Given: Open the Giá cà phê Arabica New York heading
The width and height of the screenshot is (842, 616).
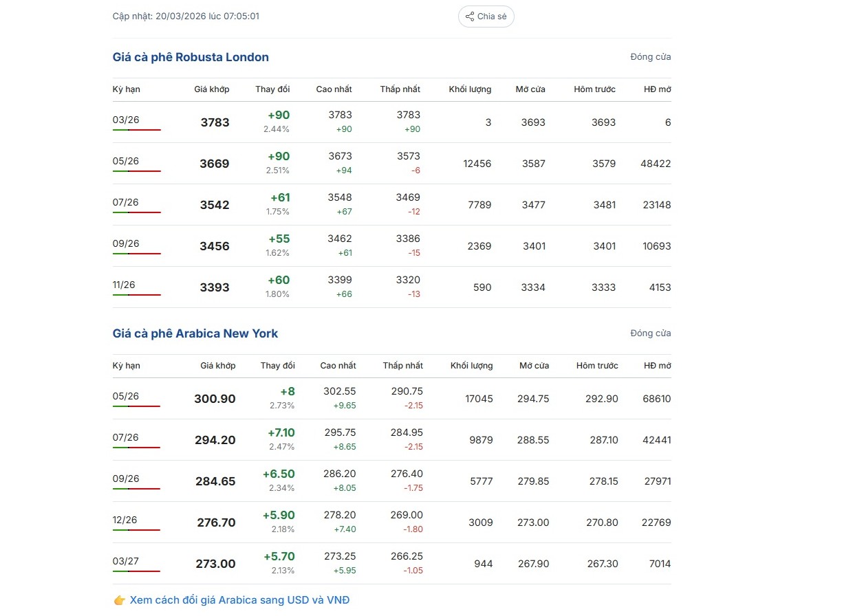Looking at the screenshot, I should (x=195, y=333).
